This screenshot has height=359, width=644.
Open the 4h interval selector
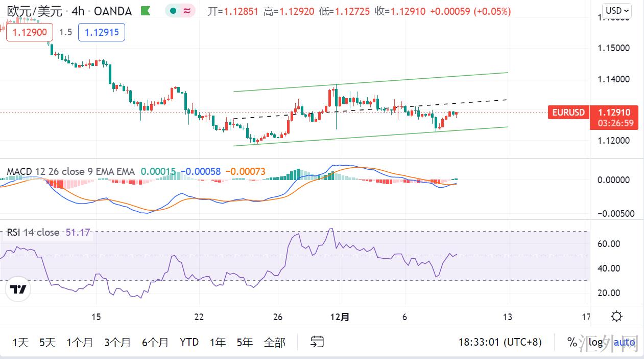coord(78,11)
